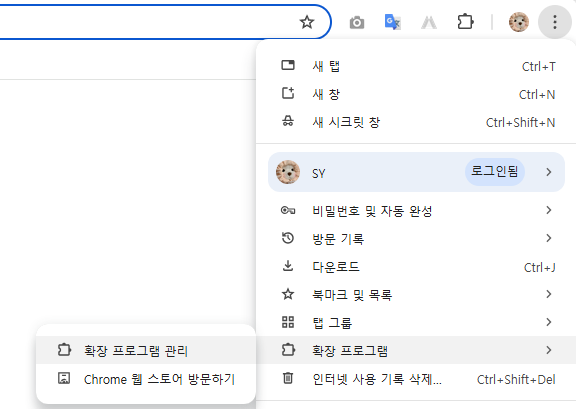
Task: Click the new window icon beside 새 창
Action: (288, 93)
